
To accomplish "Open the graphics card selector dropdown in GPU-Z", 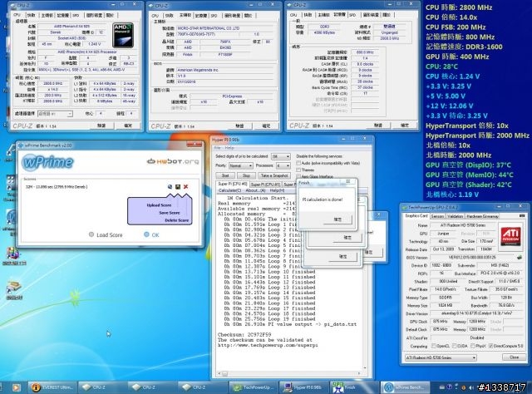I will click(x=441, y=357).
